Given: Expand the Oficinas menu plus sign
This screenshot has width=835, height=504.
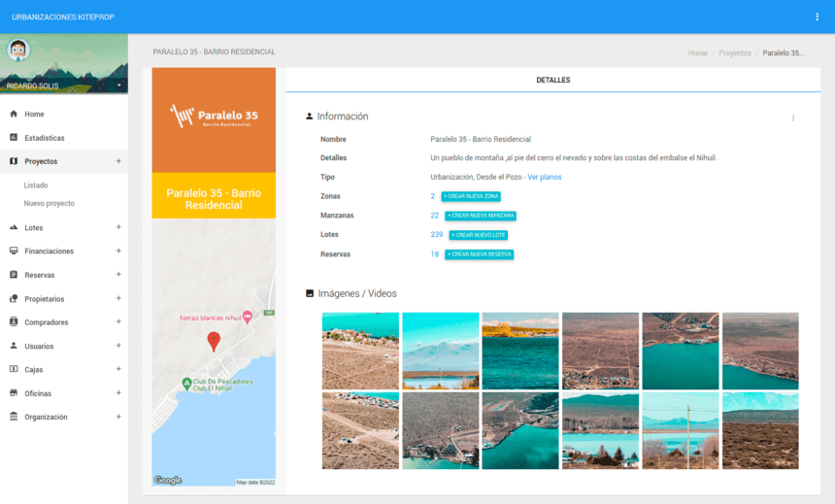Looking at the screenshot, I should 118,392.
